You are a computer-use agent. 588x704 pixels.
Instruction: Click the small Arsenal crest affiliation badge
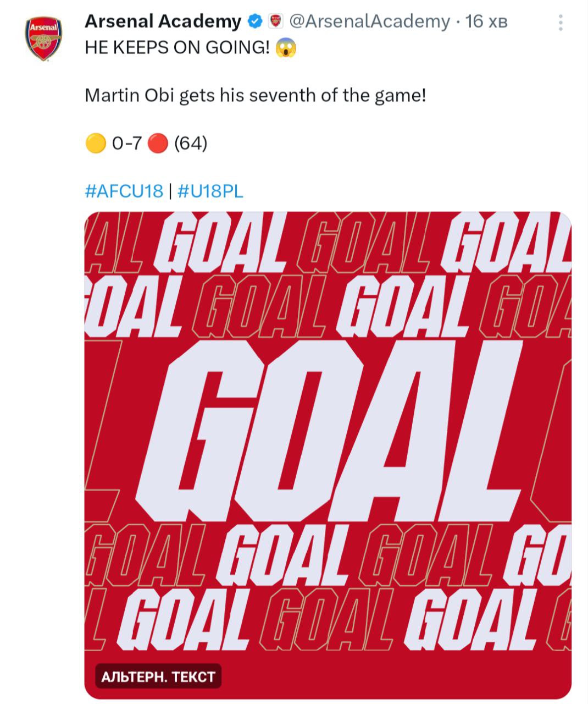tap(275, 22)
